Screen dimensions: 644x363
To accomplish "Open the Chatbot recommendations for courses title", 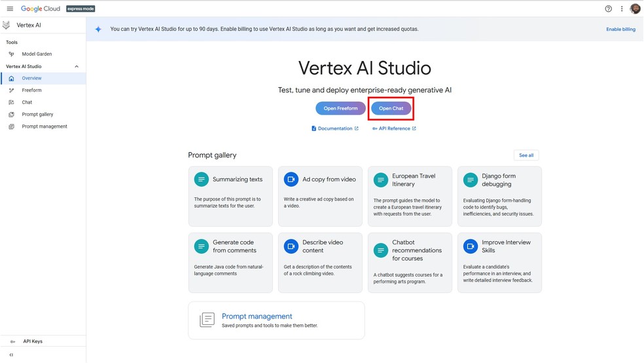I will 417,250.
